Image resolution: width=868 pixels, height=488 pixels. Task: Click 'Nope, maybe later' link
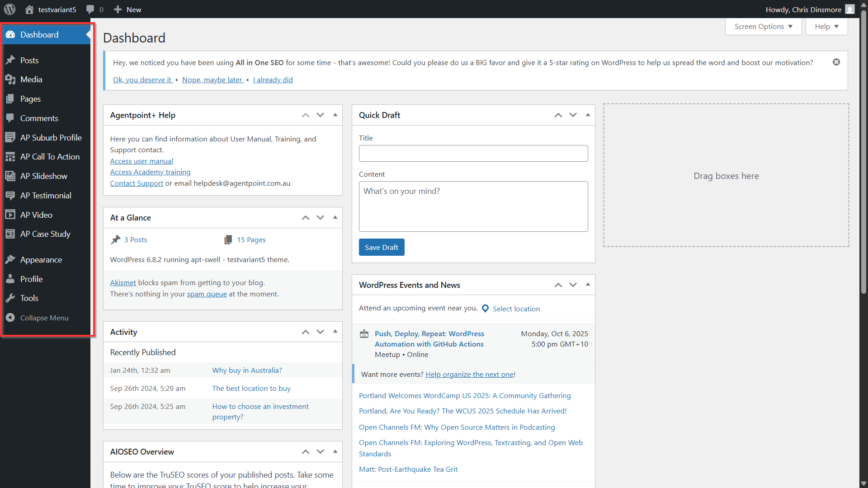coord(212,80)
